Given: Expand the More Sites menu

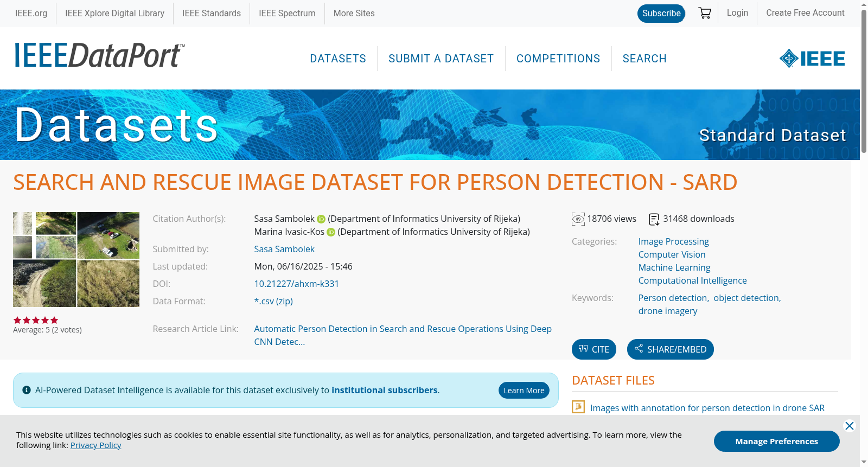Looking at the screenshot, I should 354,13.
